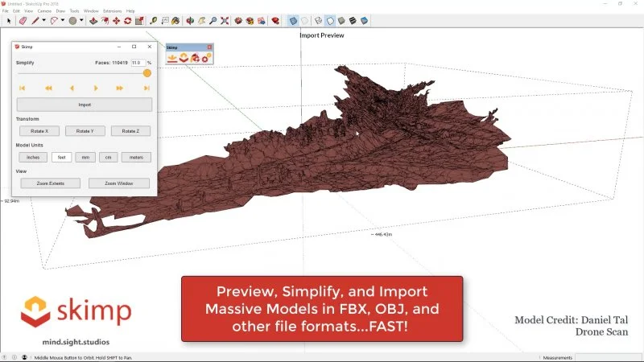This screenshot has width=644, height=362.
Task: Click the Zoom Window button
Action: click(x=118, y=183)
